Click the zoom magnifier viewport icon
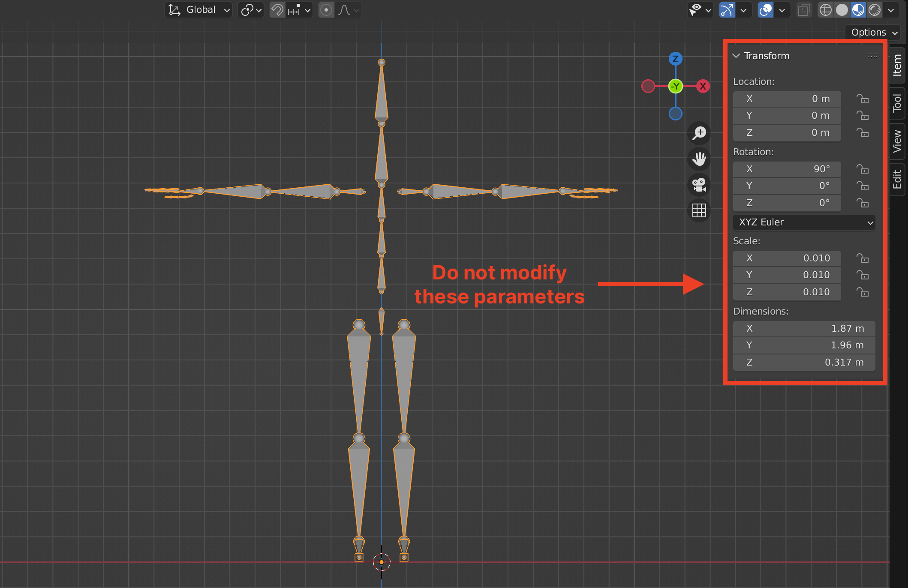This screenshot has width=908, height=588. coord(699,133)
